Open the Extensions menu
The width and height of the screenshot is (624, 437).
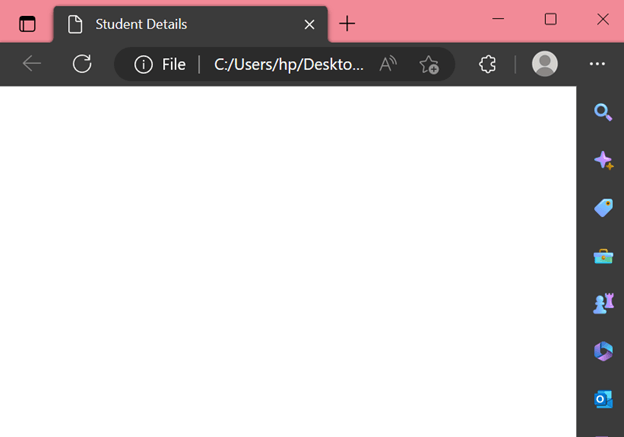(x=488, y=64)
